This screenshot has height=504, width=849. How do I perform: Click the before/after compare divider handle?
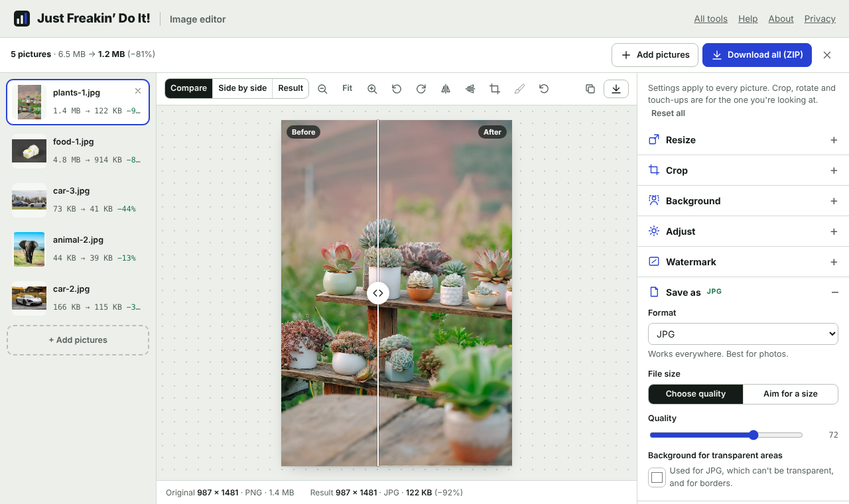378,293
